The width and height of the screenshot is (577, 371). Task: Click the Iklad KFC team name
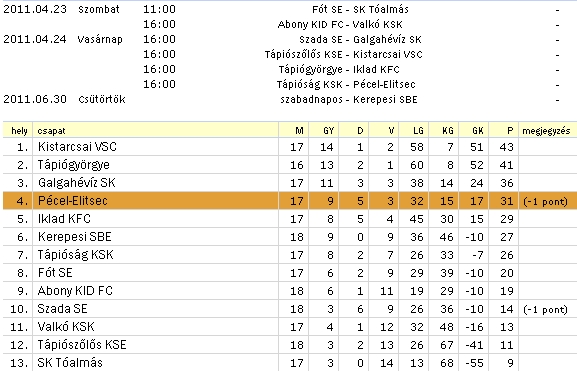(x=64, y=219)
